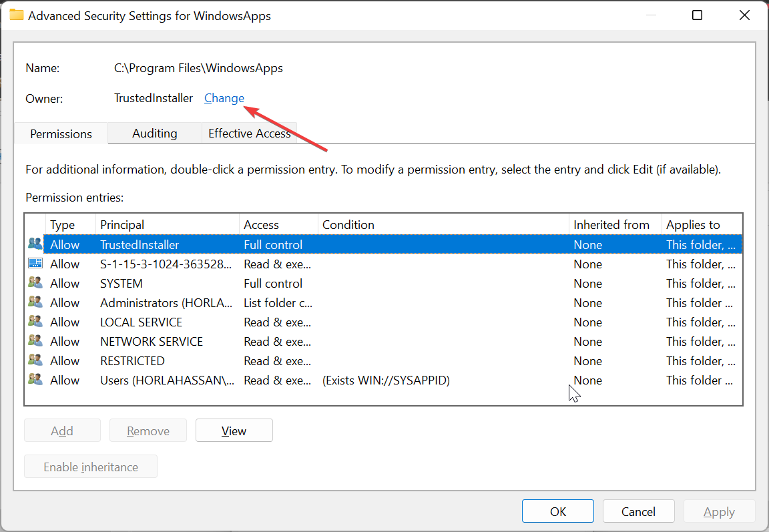Sort by the Access column header
The image size is (769, 532).
(x=278, y=225)
